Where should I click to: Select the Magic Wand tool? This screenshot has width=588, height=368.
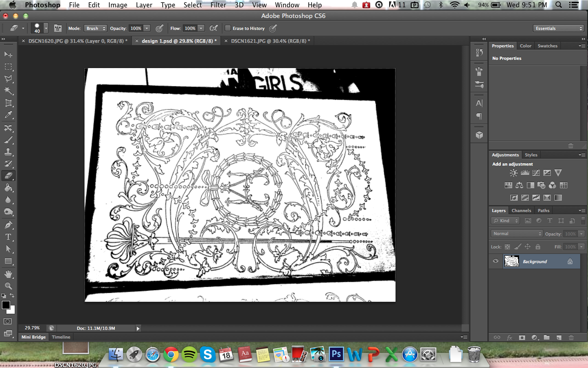[8, 91]
